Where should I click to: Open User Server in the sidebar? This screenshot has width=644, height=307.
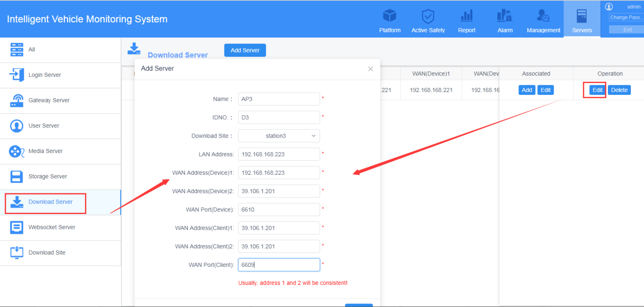(44, 126)
